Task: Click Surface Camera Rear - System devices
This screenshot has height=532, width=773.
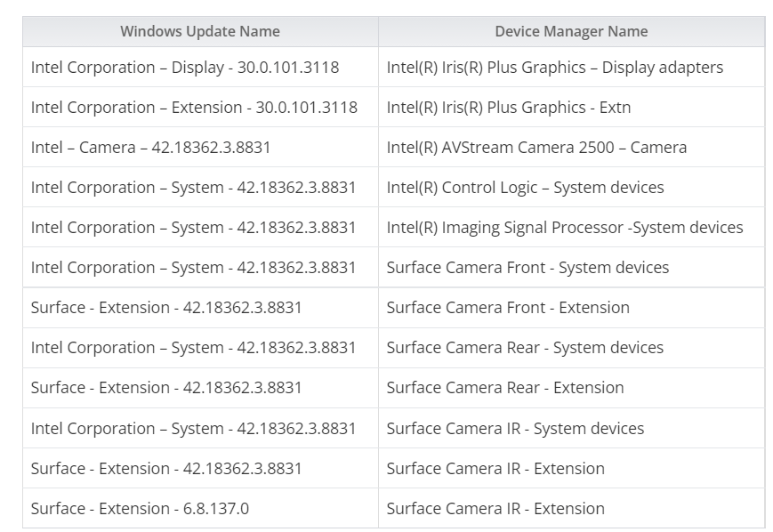Action: pos(525,348)
